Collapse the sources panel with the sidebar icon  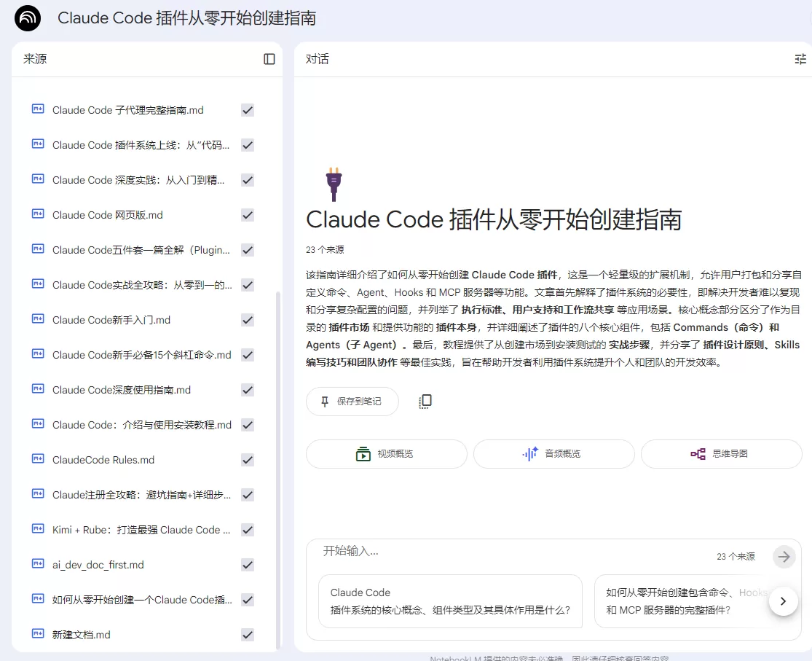269,59
